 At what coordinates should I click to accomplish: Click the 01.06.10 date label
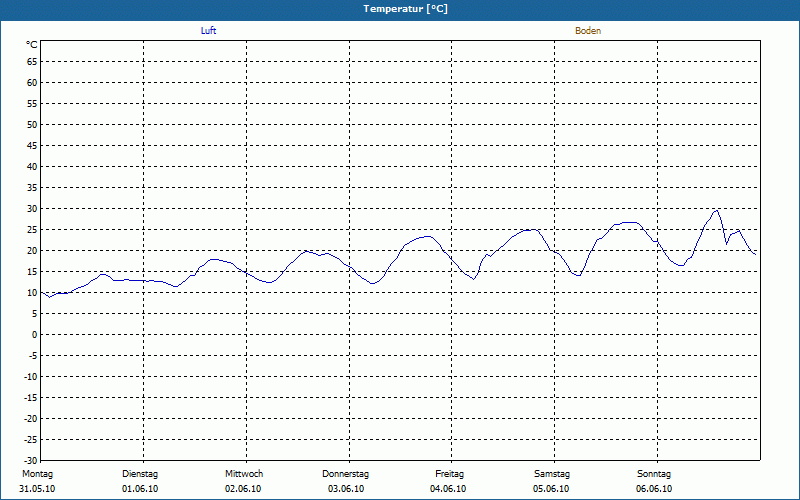(x=140, y=489)
